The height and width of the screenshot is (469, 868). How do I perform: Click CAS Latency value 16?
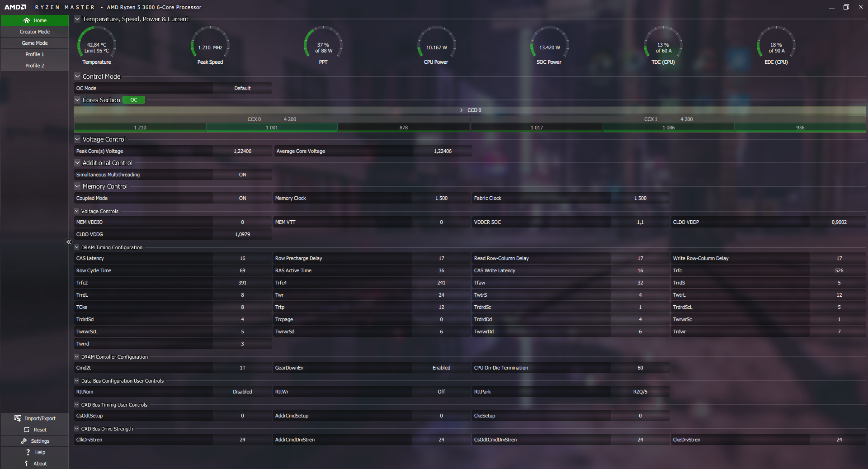(x=242, y=258)
